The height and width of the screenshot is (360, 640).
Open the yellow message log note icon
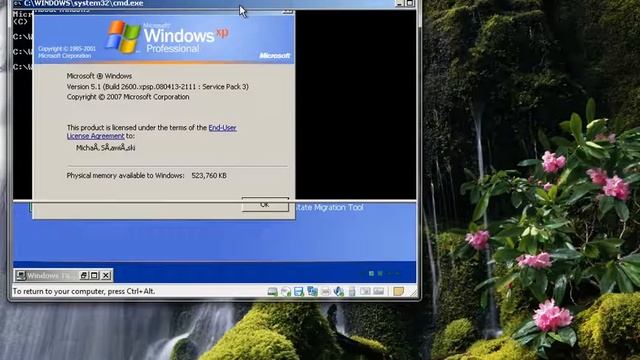[x=399, y=291]
